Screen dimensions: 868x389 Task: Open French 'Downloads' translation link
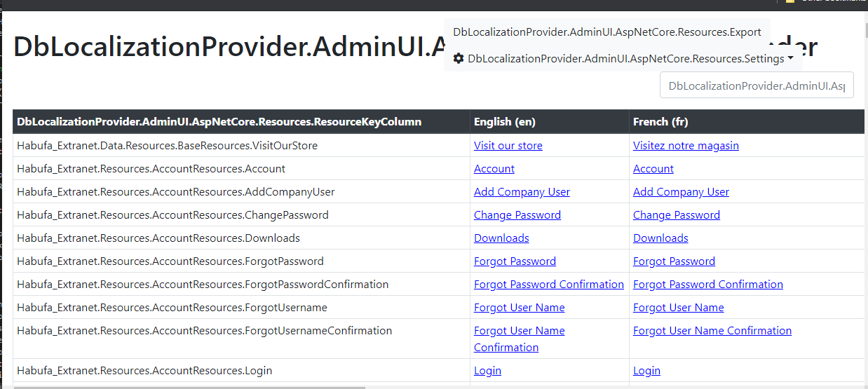660,238
